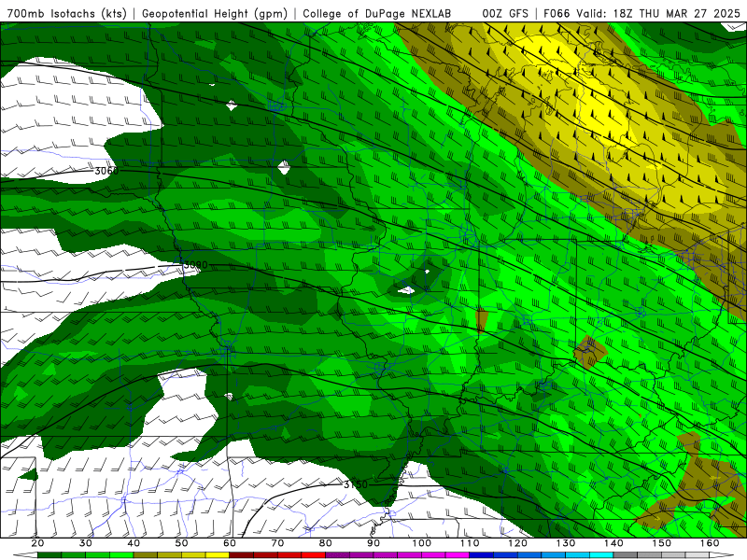Click the 'F066' forecast hour label
Viewport: 747px width, 560px height.
pos(557,13)
